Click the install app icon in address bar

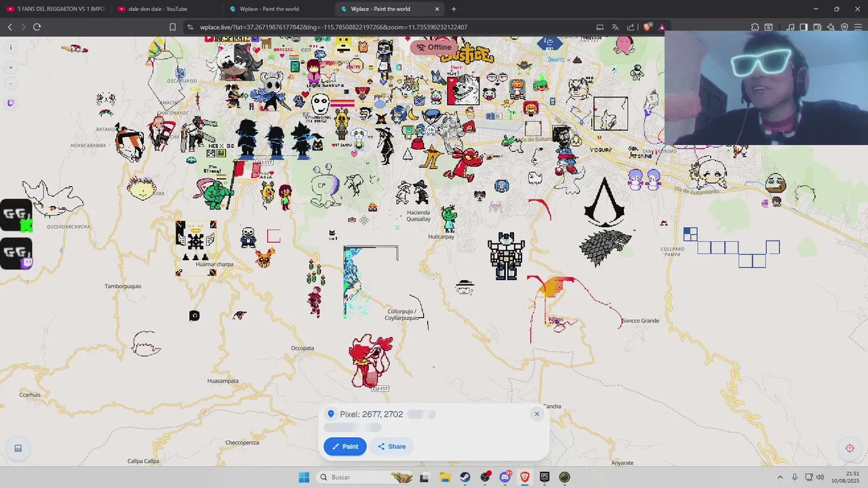pyautogui.click(x=599, y=27)
